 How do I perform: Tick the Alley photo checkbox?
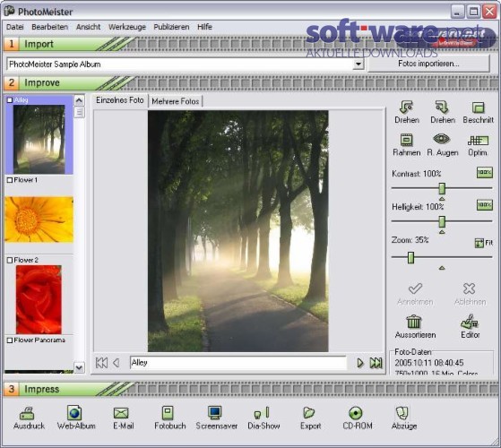10,100
